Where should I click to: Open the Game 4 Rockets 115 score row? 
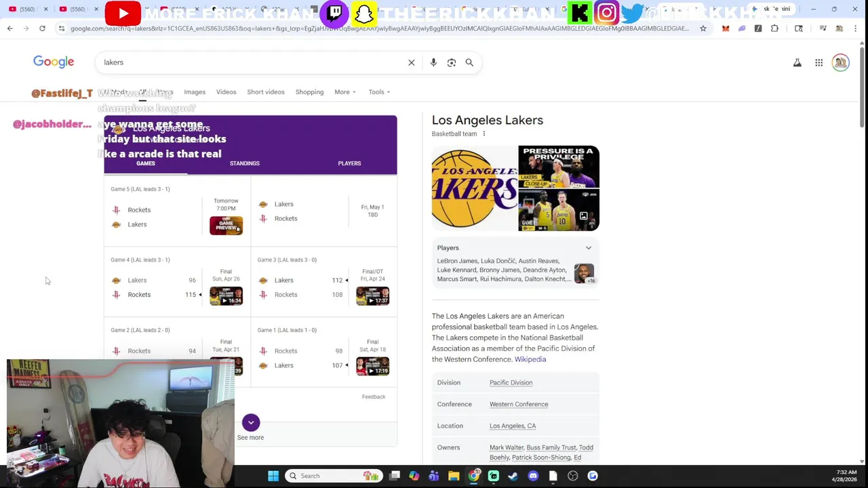pos(157,295)
